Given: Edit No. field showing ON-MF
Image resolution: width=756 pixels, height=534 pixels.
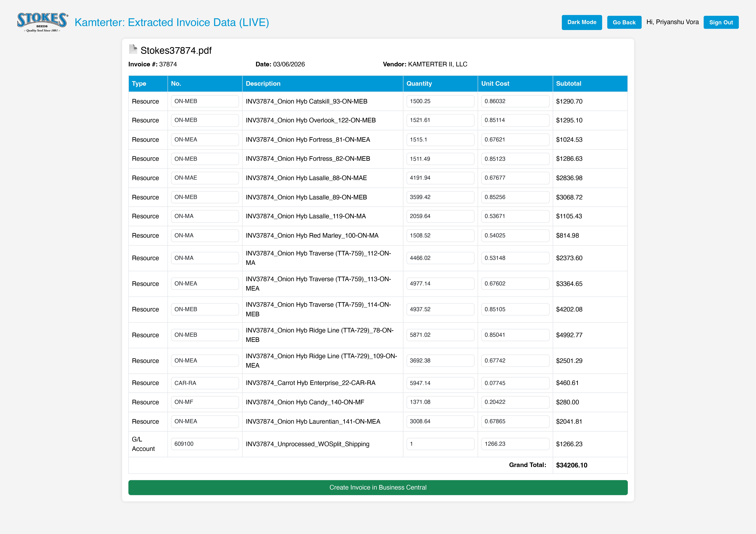Looking at the screenshot, I should (205, 402).
